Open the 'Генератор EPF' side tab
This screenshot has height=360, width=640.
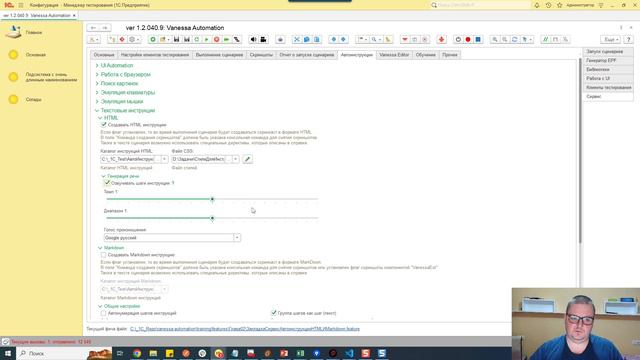click(608, 60)
